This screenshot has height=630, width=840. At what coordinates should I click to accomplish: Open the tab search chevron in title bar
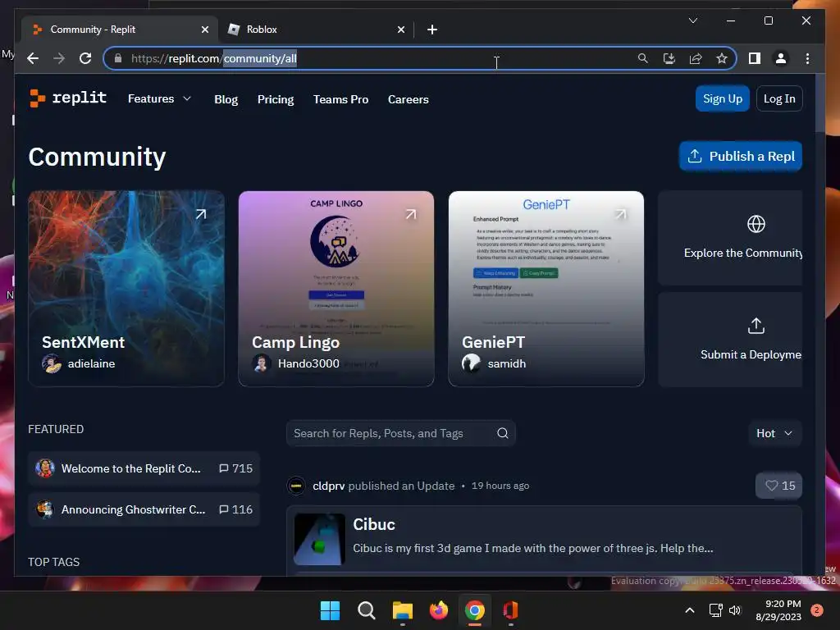(x=692, y=21)
